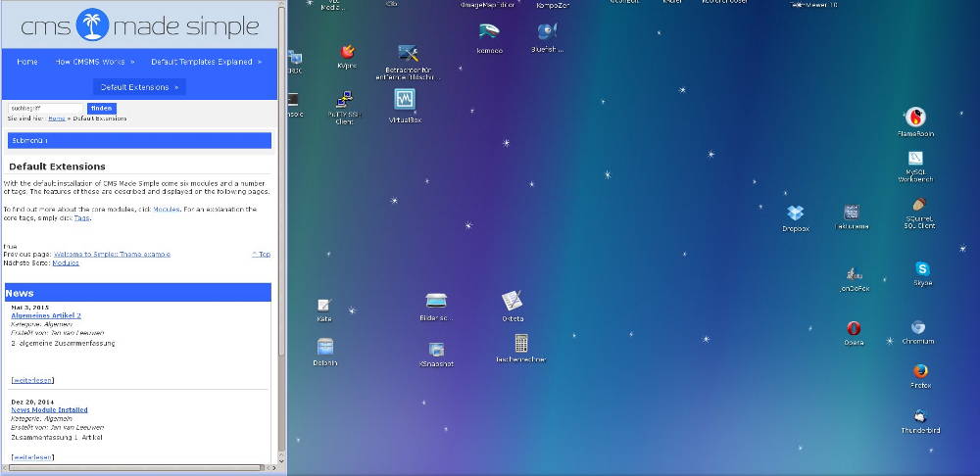This screenshot has height=476, width=980.
Task: Select the Default Extensions menu item
Action: 139,87
